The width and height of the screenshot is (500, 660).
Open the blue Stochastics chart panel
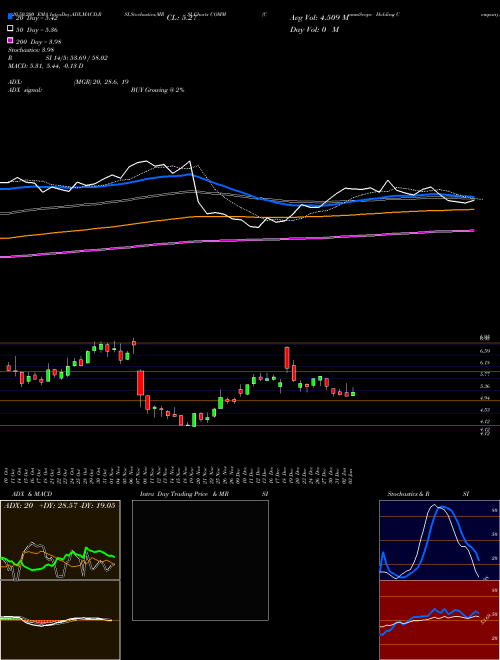point(439,540)
